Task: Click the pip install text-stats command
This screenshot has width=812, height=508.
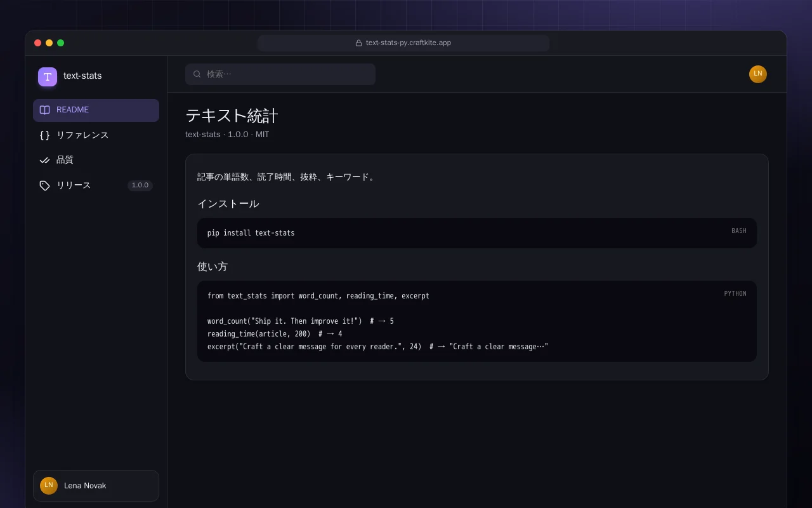Action: [251, 233]
